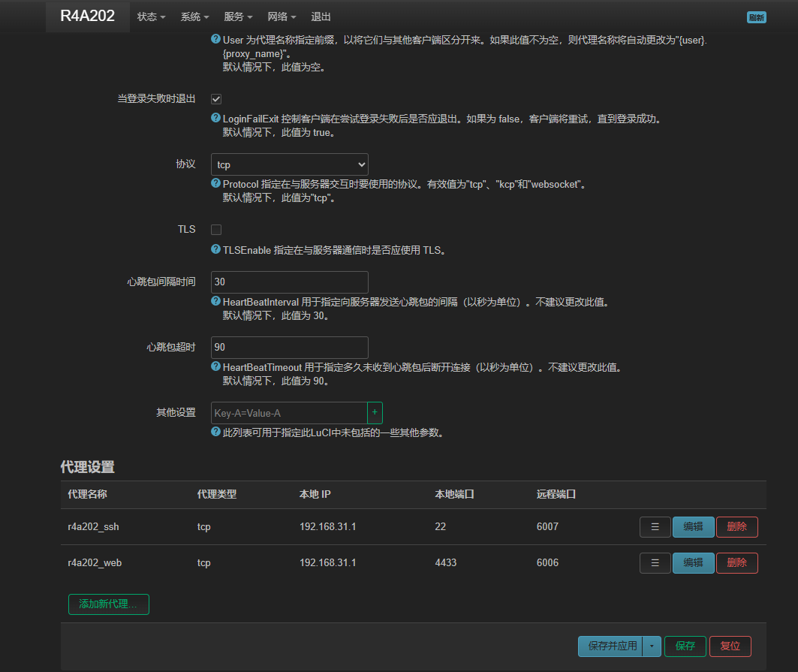Click 编辑 for the r4a202_ssh proxy
798x672 pixels.
pyautogui.click(x=693, y=527)
